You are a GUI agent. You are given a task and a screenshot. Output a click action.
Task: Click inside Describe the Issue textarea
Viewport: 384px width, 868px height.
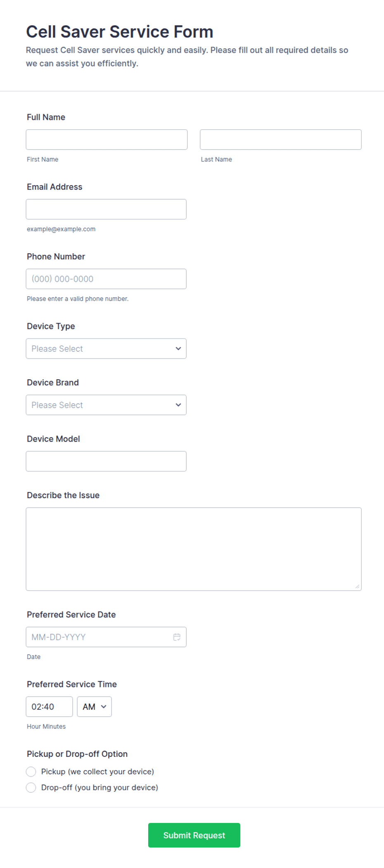[x=194, y=549]
